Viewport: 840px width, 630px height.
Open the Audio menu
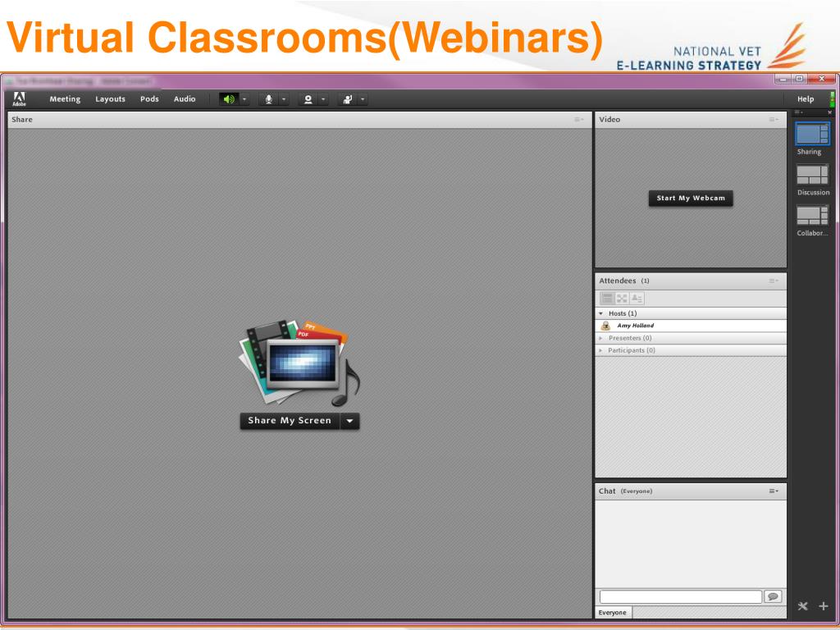click(185, 99)
